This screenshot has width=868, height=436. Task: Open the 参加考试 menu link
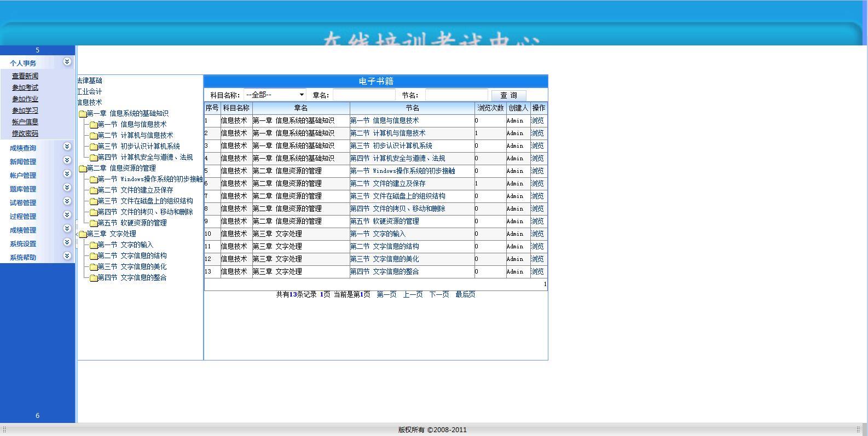click(x=25, y=88)
